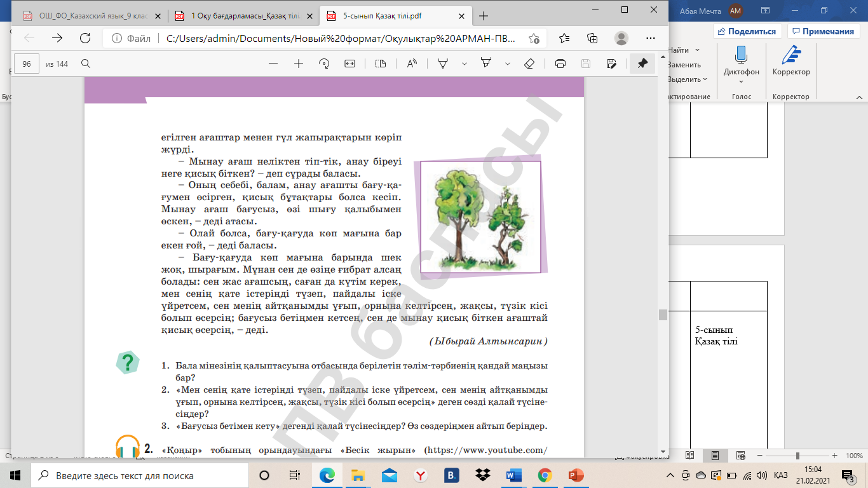Open PowerPoint from the taskbar
The height and width of the screenshot is (488, 868).
[576, 475]
